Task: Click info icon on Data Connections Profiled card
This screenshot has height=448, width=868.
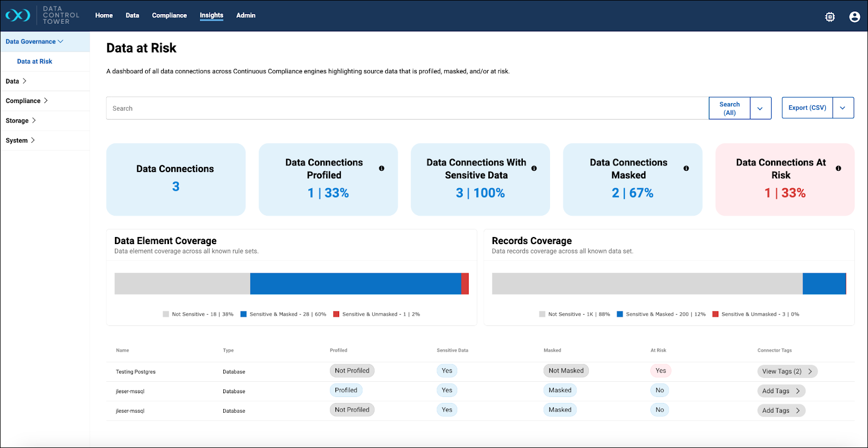Action: (381, 169)
